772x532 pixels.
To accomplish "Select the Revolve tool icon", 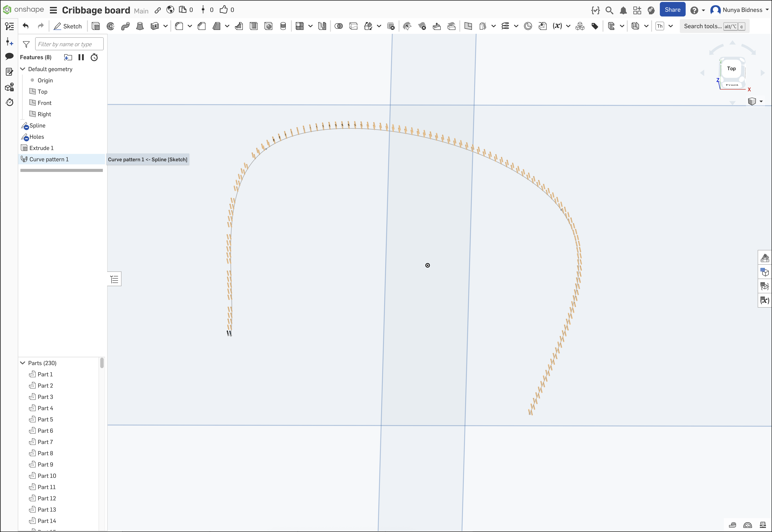I will [x=110, y=26].
